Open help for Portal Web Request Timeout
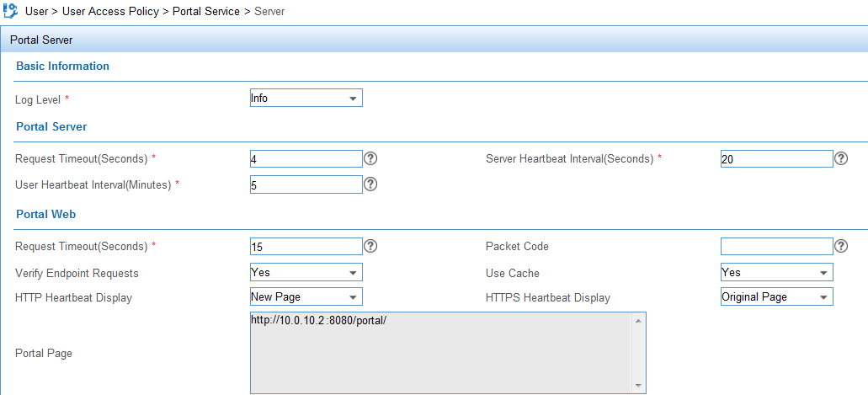The image size is (868, 395). (x=371, y=246)
